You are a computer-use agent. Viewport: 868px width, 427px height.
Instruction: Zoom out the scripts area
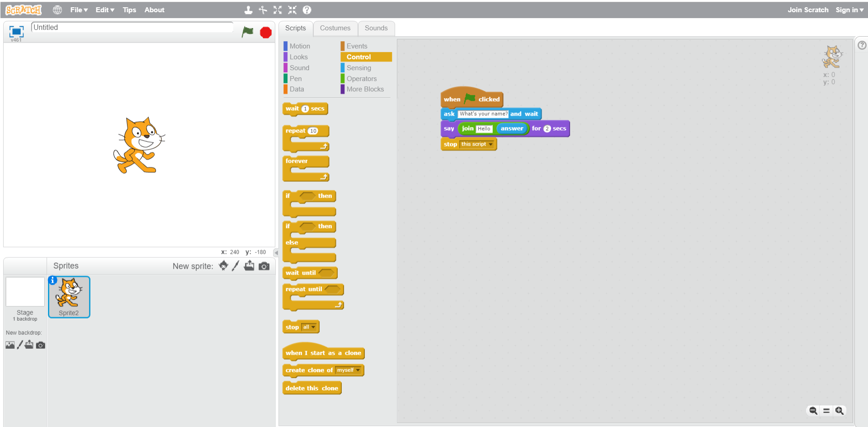(x=813, y=411)
